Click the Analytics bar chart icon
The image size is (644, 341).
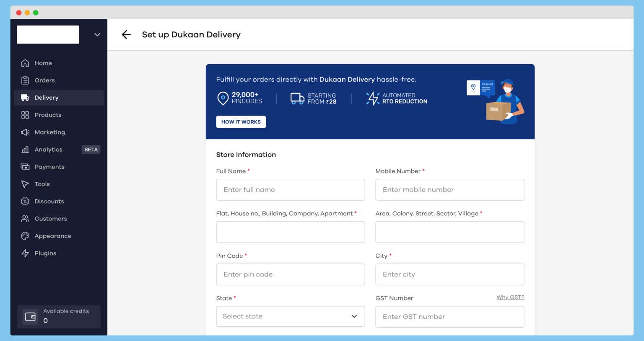(25, 150)
